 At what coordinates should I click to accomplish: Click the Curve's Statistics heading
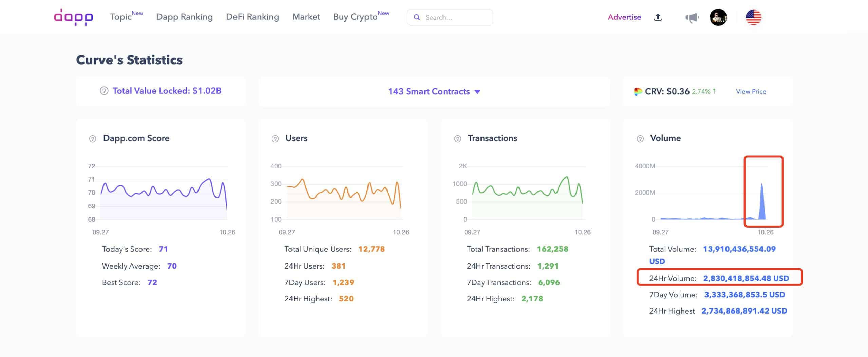(129, 60)
